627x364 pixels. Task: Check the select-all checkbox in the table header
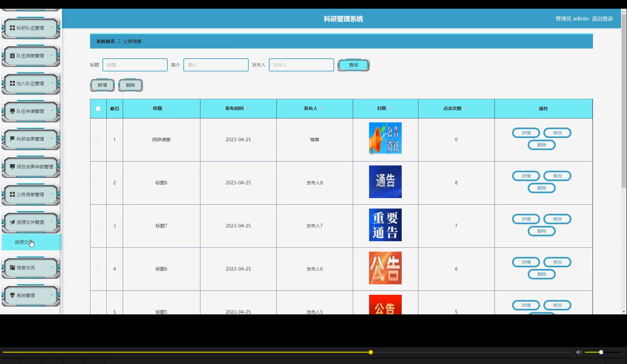[x=98, y=108]
